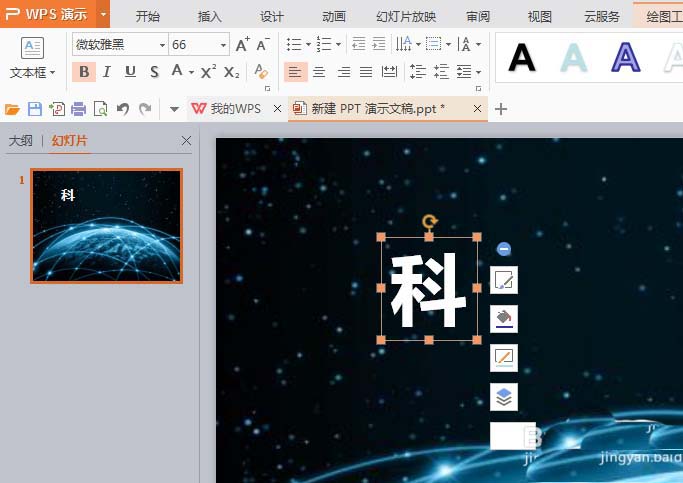Close 新建 PPT 演示文稿.ppt tab
The width and height of the screenshot is (683, 483).
point(477,108)
